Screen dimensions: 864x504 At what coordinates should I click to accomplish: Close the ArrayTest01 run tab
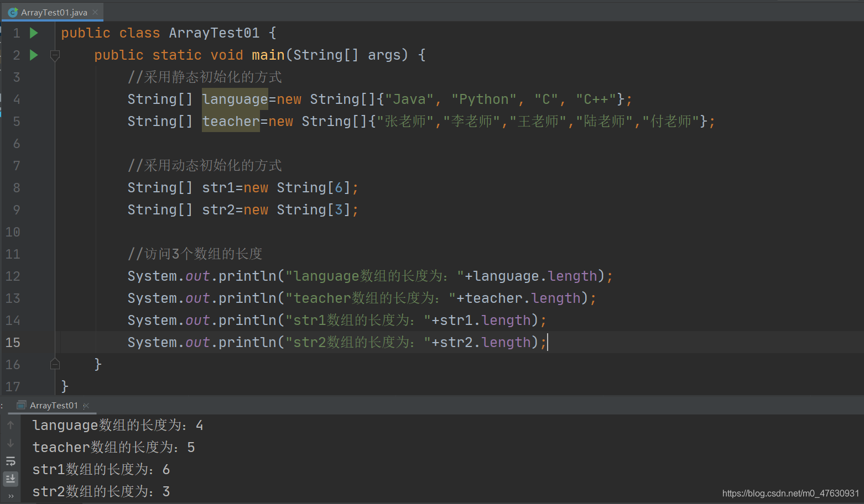[x=86, y=406]
